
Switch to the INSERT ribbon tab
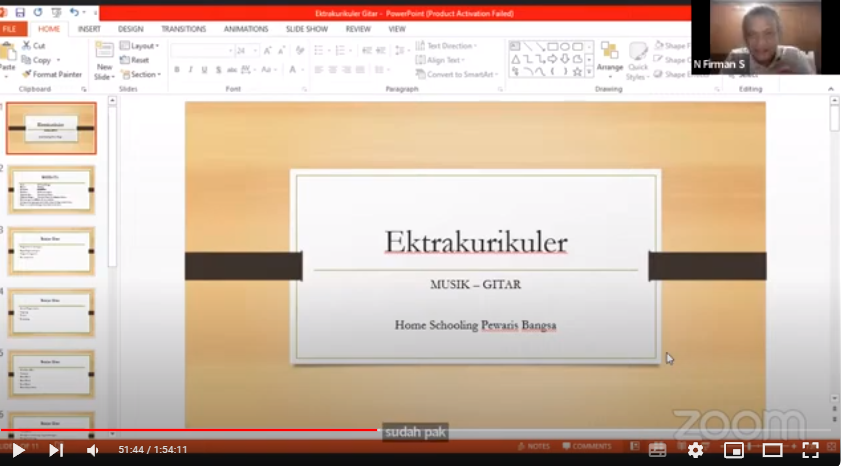pyautogui.click(x=89, y=29)
